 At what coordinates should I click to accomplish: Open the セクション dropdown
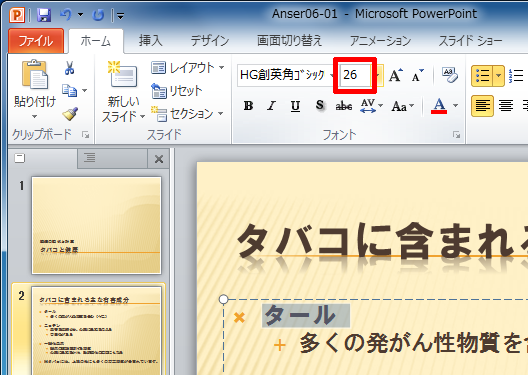[x=187, y=114]
